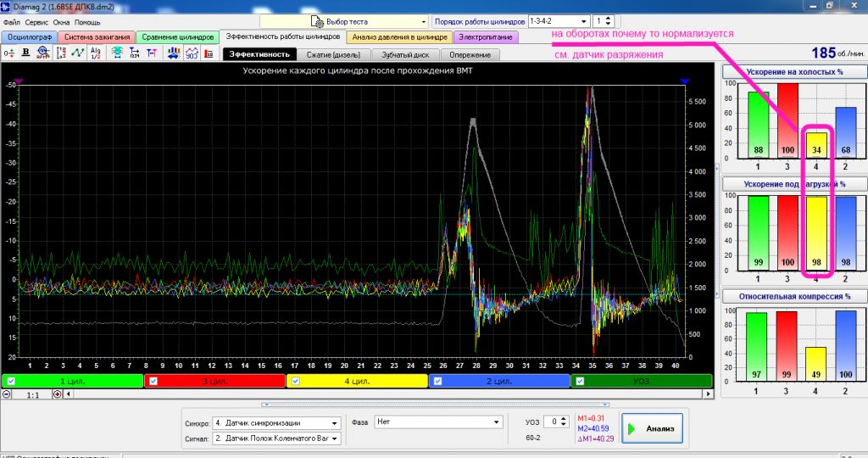Select the Сжатие (дизель) sub-tab
This screenshot has height=458, width=868.
333,54
